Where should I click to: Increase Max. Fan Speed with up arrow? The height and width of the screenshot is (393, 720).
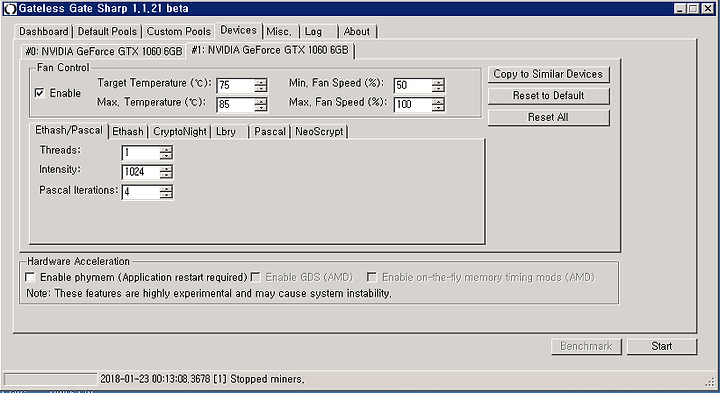pyautogui.click(x=438, y=101)
